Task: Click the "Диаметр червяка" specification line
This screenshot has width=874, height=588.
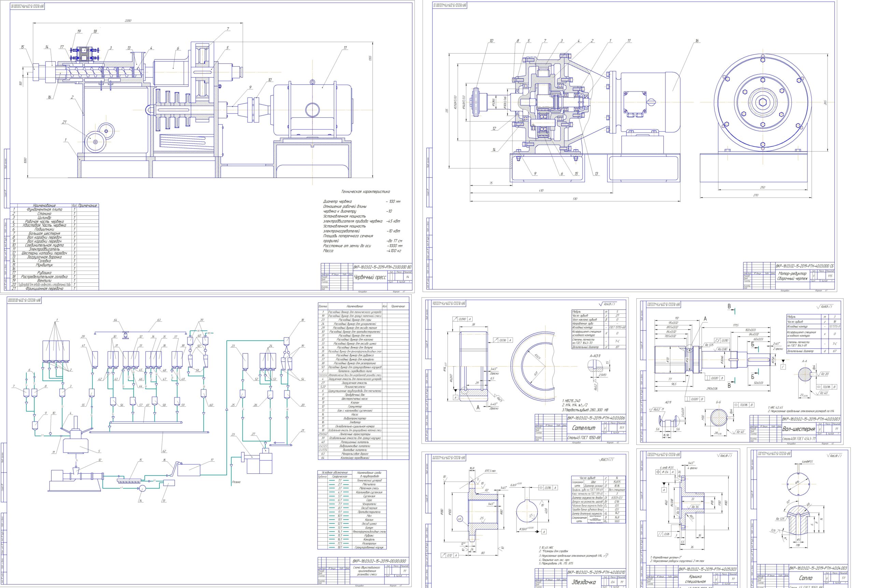Action: pyautogui.click(x=337, y=202)
